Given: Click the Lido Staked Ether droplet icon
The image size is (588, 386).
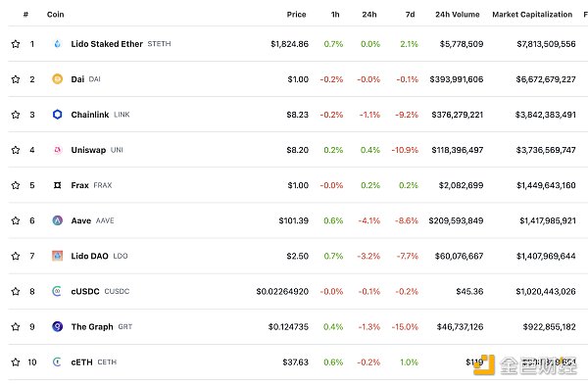Looking at the screenshot, I should tap(57, 44).
